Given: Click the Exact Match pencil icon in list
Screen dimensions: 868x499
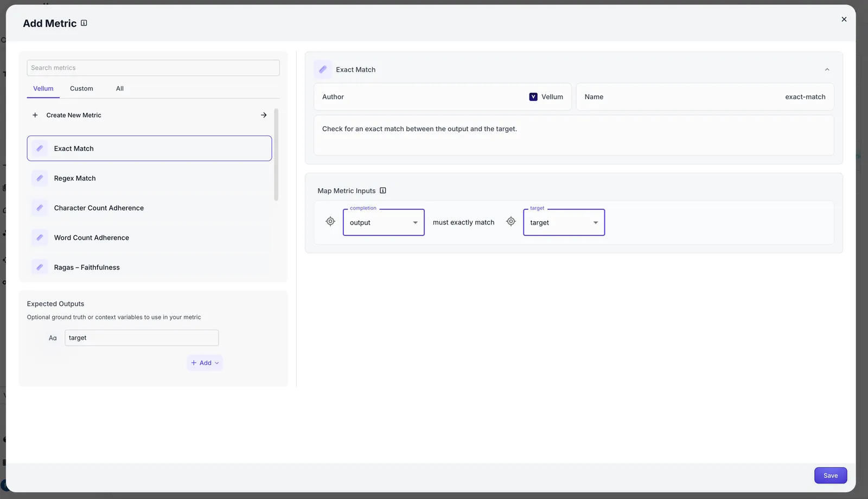Looking at the screenshot, I should coord(40,148).
